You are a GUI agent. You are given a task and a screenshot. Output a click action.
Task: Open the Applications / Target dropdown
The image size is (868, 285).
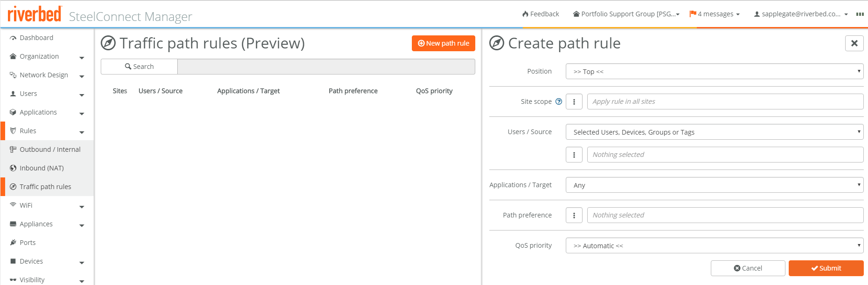point(715,185)
